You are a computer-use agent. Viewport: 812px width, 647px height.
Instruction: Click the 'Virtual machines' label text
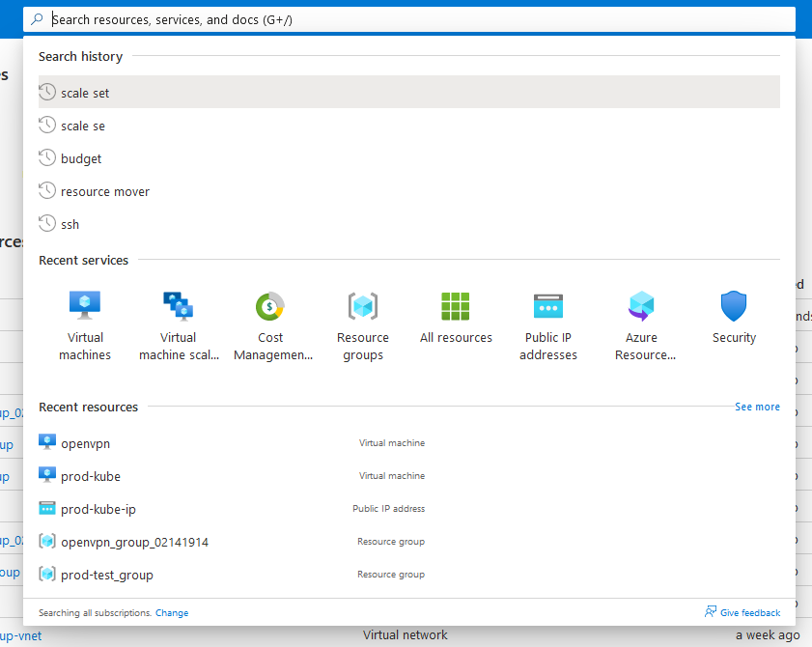(85, 346)
